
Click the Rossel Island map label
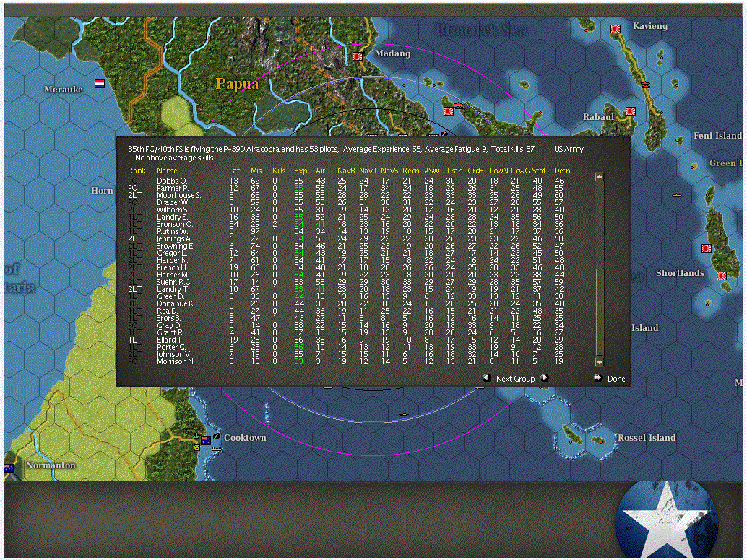click(647, 437)
